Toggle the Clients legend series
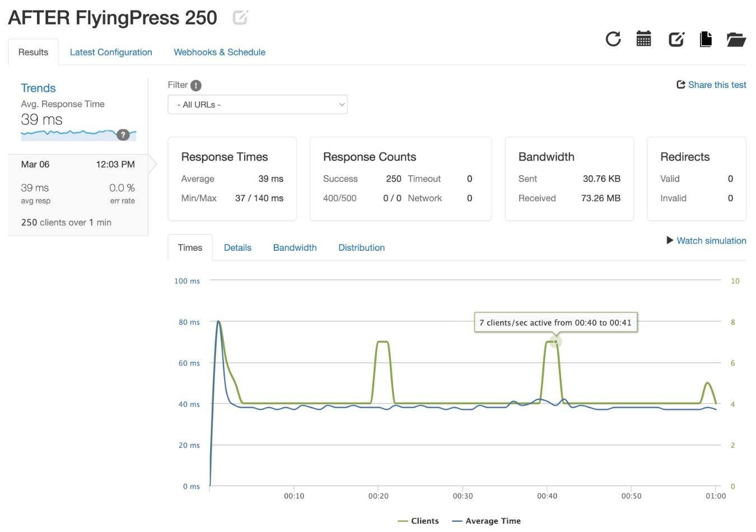 pos(418,521)
